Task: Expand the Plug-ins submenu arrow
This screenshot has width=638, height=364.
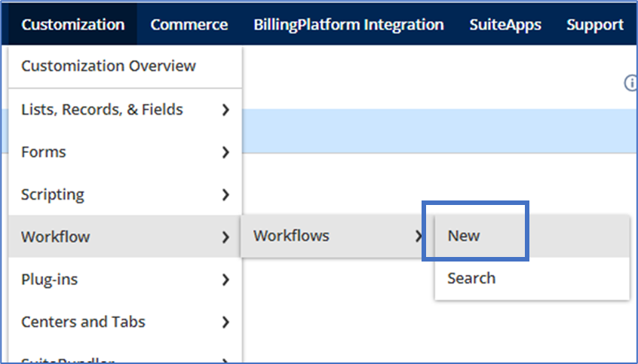Action: [225, 280]
